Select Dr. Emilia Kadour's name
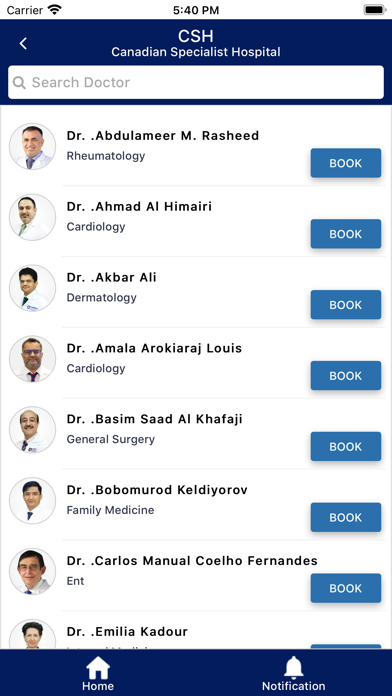Image resolution: width=392 pixels, height=696 pixels. coord(127,631)
